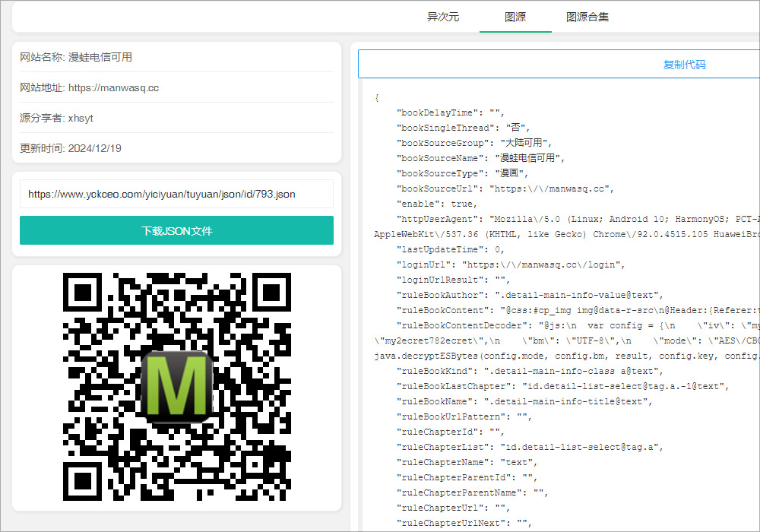Switch to the 异次元 tab
This screenshot has height=532, width=760.
442,17
